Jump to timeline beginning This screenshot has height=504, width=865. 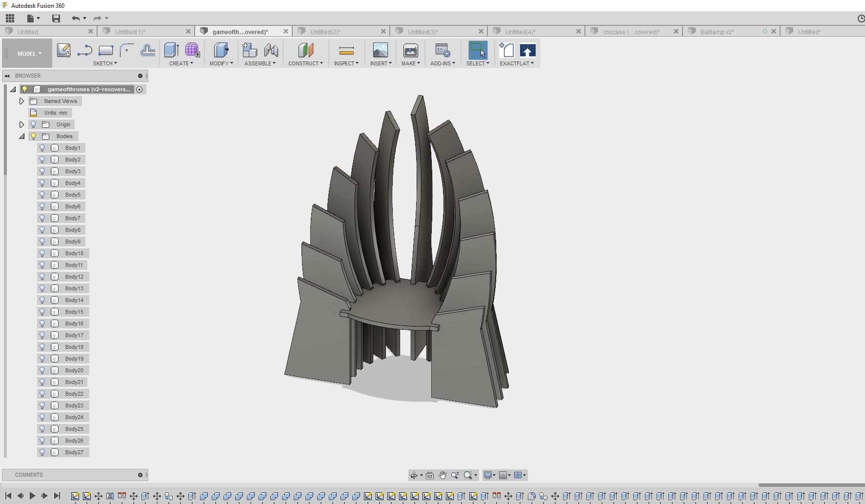[x=8, y=496]
